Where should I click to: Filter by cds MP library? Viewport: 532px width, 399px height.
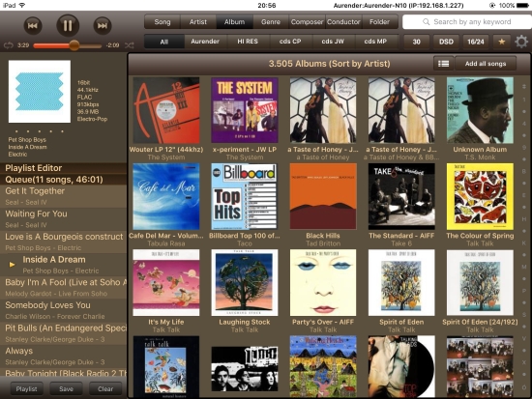[x=375, y=42]
